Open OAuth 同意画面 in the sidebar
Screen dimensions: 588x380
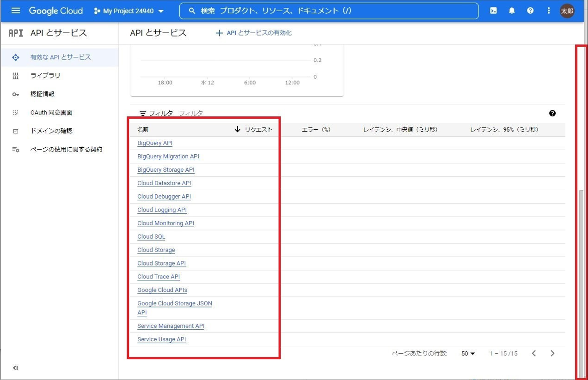click(59, 113)
